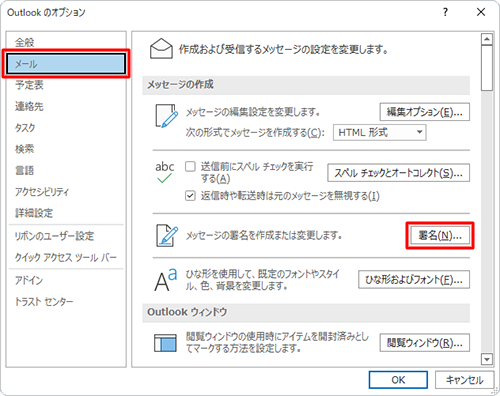The height and width of the screenshot is (396, 500).
Task: Uncheck ignore original message in replies checkbox
Action: click(190, 196)
